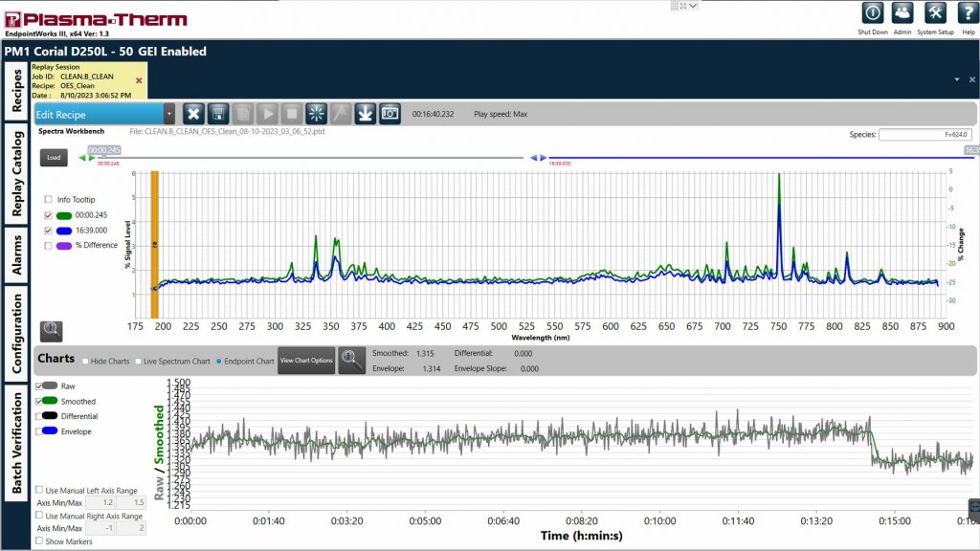This screenshot has width=980, height=551.
Task: Click the Help question mark icon
Action: pos(968,13)
